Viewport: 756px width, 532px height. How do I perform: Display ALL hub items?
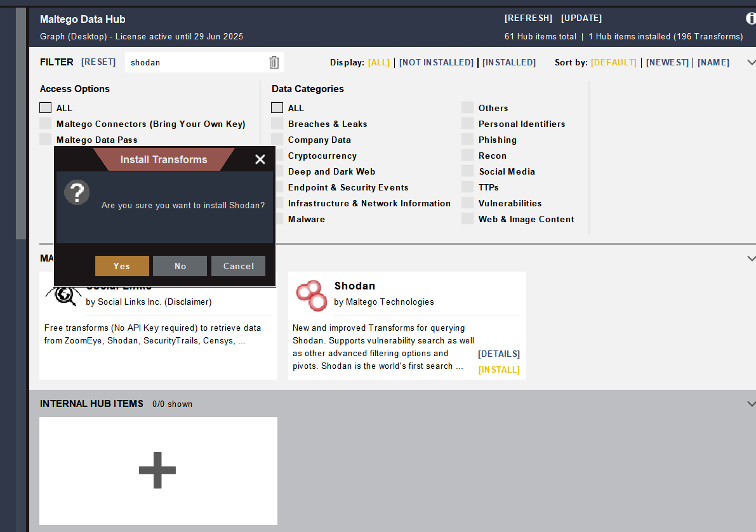click(378, 62)
